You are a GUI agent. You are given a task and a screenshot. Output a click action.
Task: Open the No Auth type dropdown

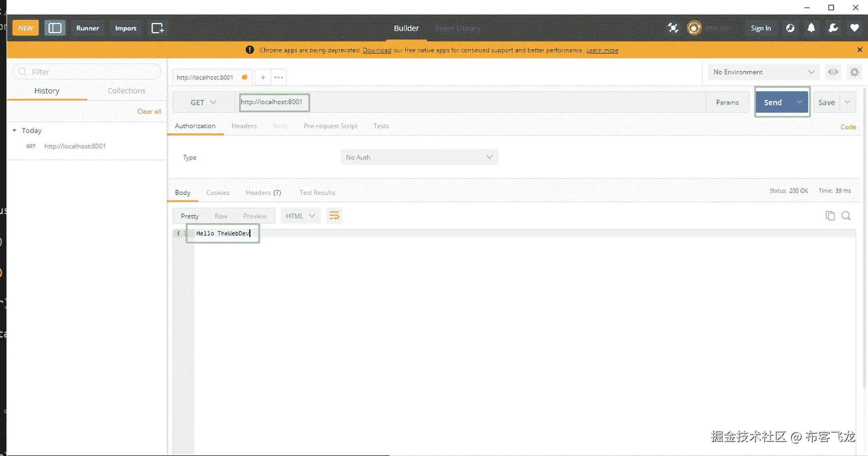tap(420, 157)
